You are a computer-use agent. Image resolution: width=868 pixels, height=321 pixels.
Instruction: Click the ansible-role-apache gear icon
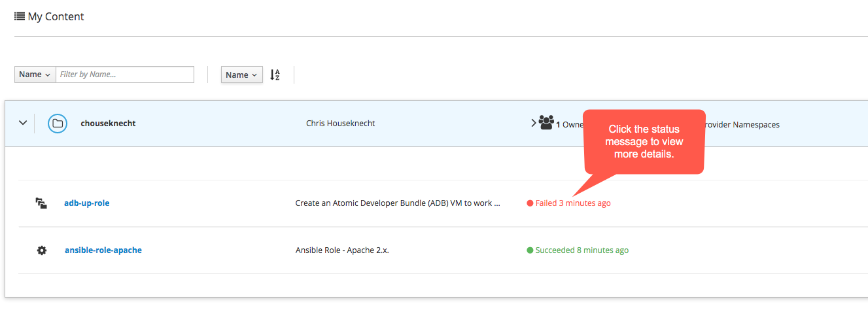point(42,250)
